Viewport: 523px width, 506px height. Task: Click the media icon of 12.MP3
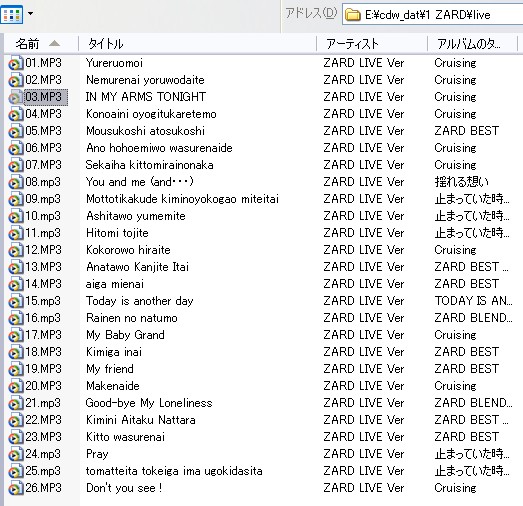pos(15,250)
